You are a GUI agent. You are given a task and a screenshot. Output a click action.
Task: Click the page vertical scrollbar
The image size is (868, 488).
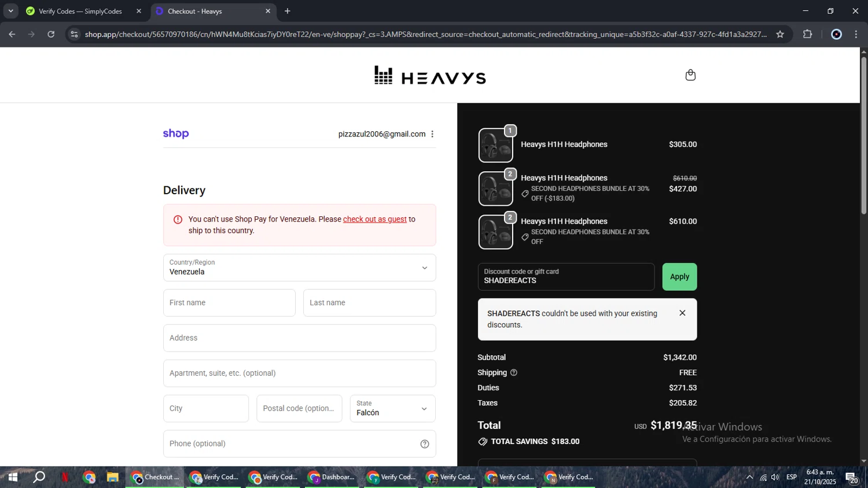[x=864, y=136]
